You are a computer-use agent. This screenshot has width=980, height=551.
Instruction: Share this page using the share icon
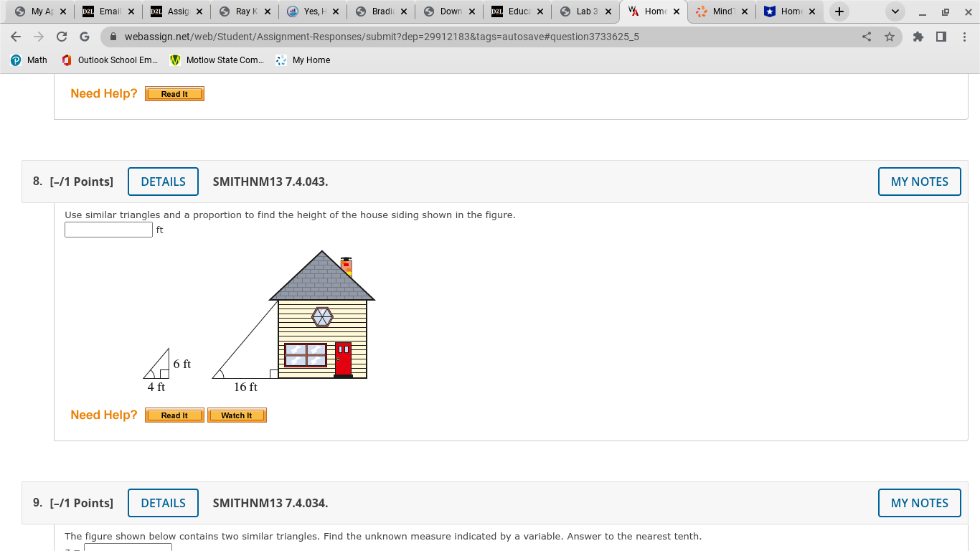(867, 37)
